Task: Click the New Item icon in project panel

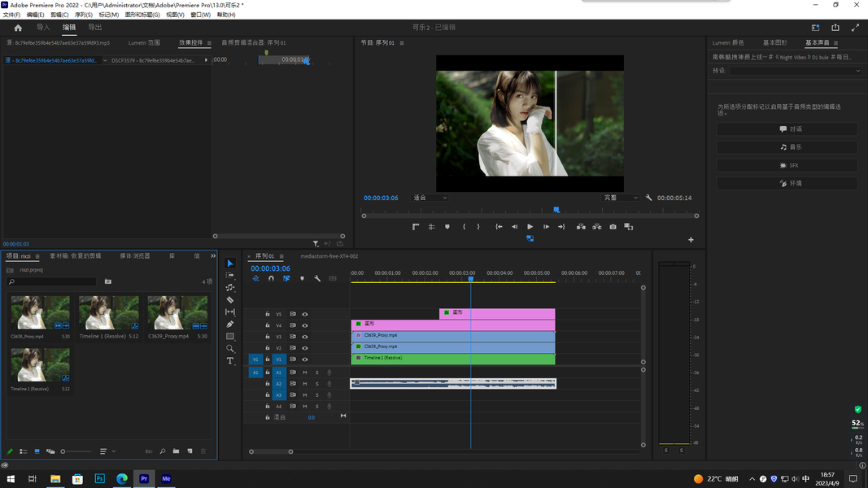Action: (x=190, y=451)
